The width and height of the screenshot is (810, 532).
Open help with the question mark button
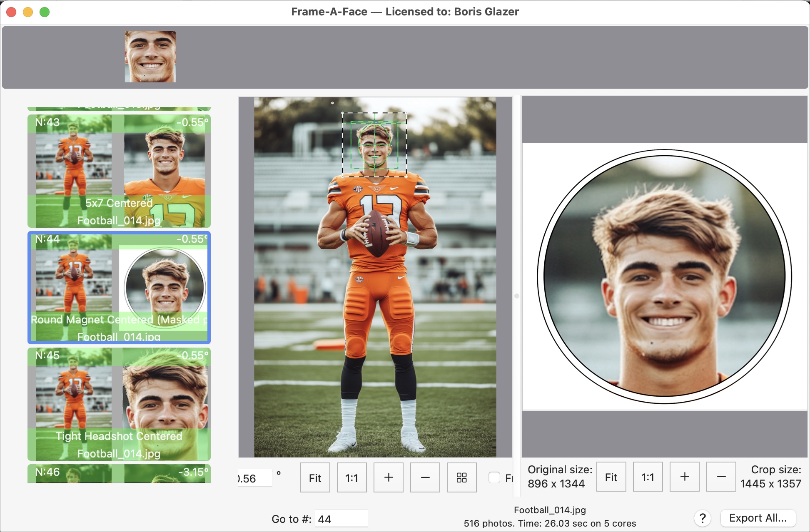702,518
